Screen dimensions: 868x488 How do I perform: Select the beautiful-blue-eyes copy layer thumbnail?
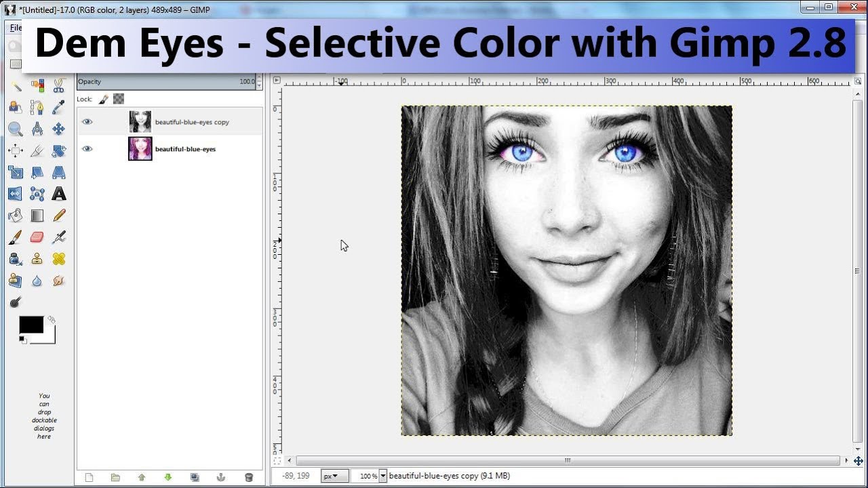(140, 122)
